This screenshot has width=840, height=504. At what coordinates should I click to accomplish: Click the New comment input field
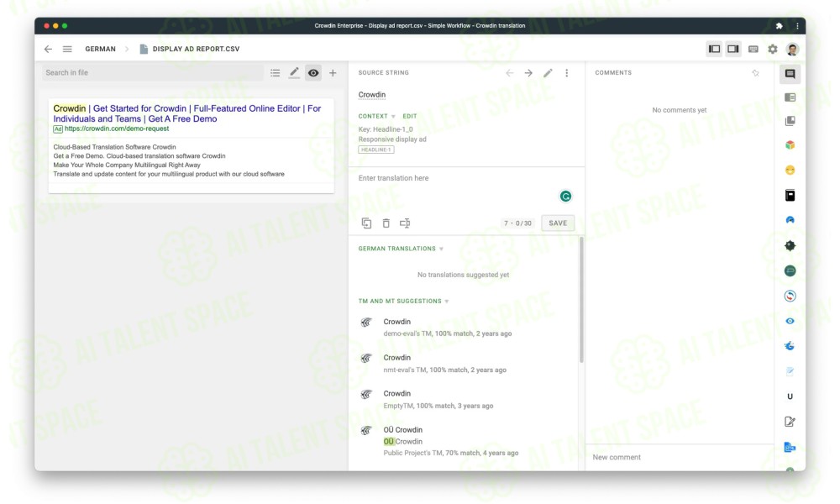pyautogui.click(x=680, y=458)
